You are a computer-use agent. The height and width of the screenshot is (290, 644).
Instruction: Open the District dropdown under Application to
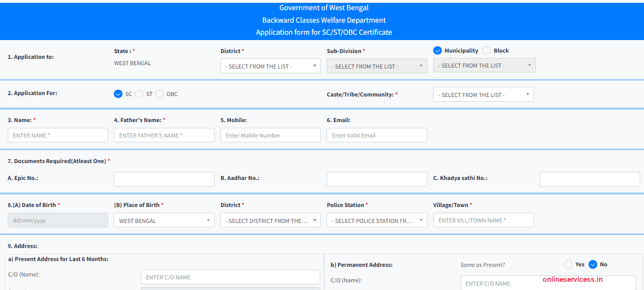[270, 66]
